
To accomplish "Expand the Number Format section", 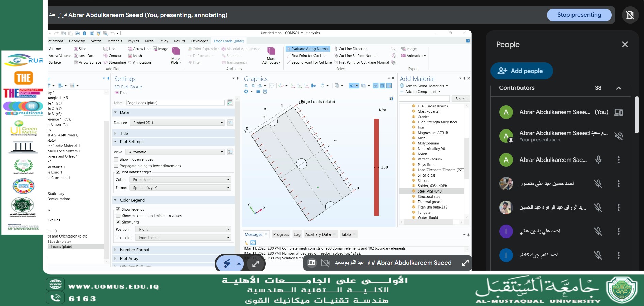I will 134,250.
